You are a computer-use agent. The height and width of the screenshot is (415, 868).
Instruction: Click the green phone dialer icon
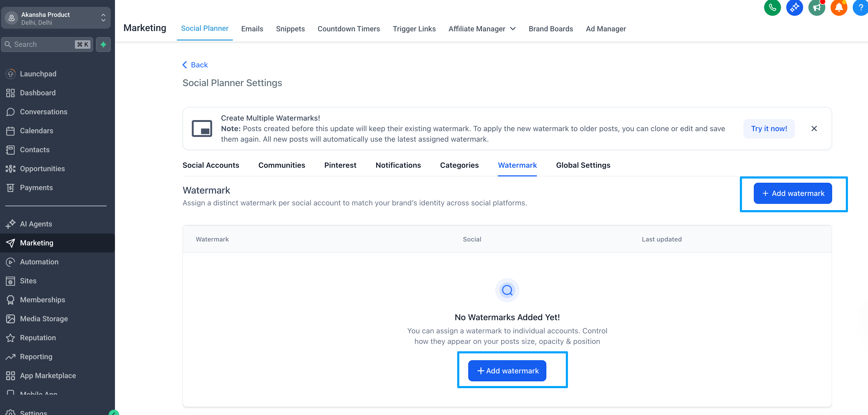point(772,7)
